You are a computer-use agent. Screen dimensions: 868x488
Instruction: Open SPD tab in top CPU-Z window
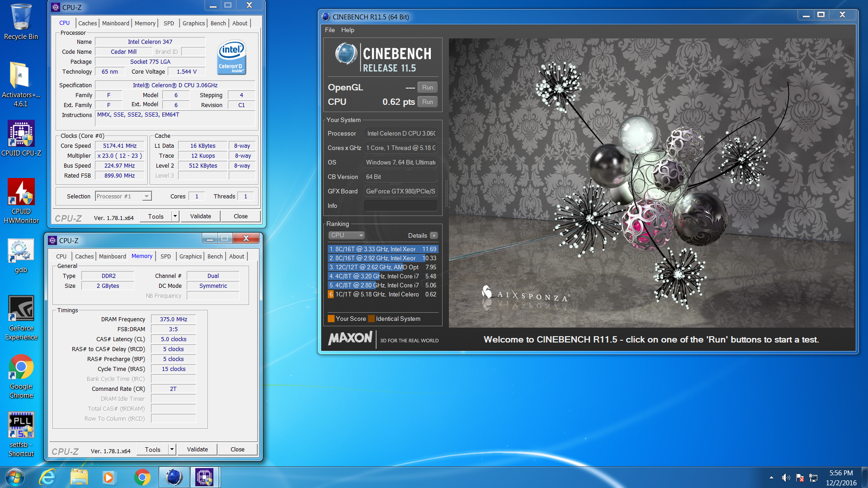[169, 23]
